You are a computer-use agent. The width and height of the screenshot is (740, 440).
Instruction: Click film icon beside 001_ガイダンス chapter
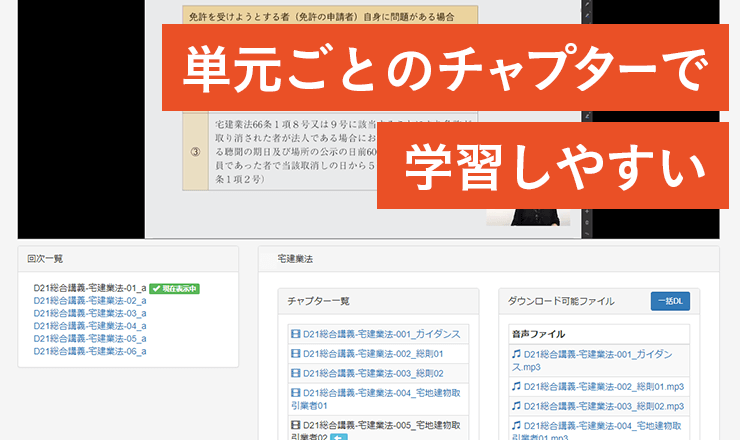(x=295, y=335)
